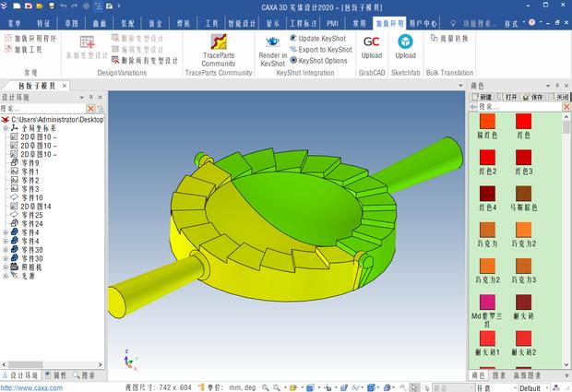Toggle pin on 设计环境 panel
The width and height of the screenshot is (572, 392).
click(91, 98)
